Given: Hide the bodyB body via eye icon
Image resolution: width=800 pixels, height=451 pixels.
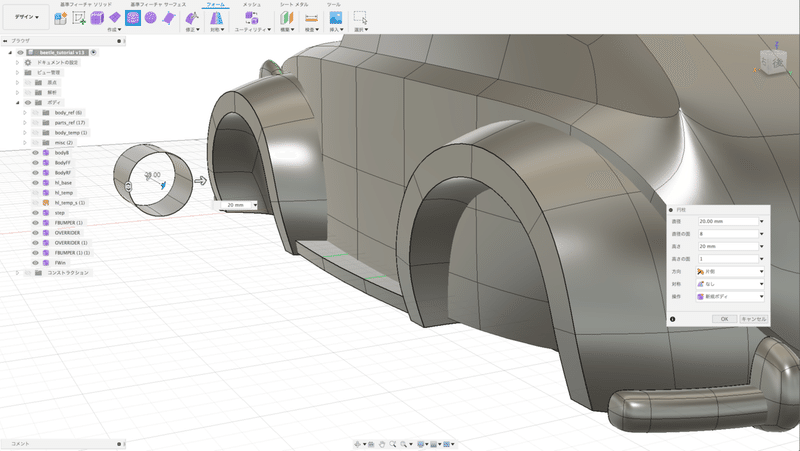Looking at the screenshot, I should pos(34,153).
